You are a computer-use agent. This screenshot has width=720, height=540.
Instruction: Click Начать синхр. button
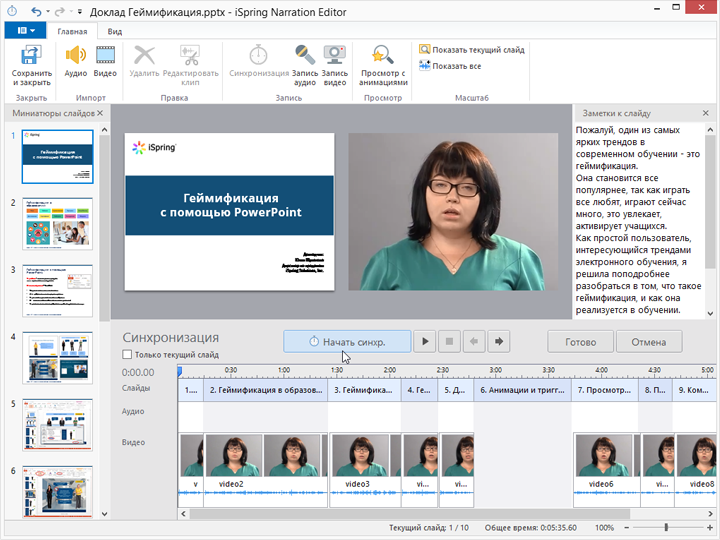click(347, 342)
